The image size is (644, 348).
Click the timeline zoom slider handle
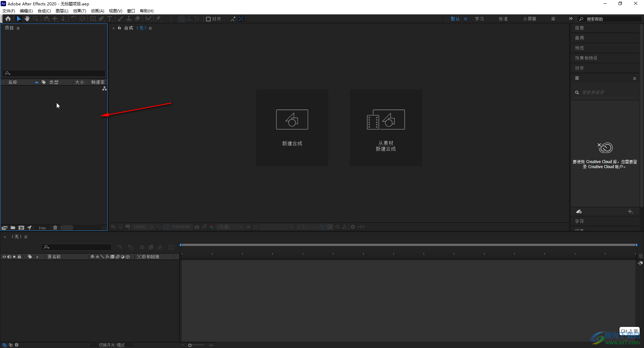(190, 345)
